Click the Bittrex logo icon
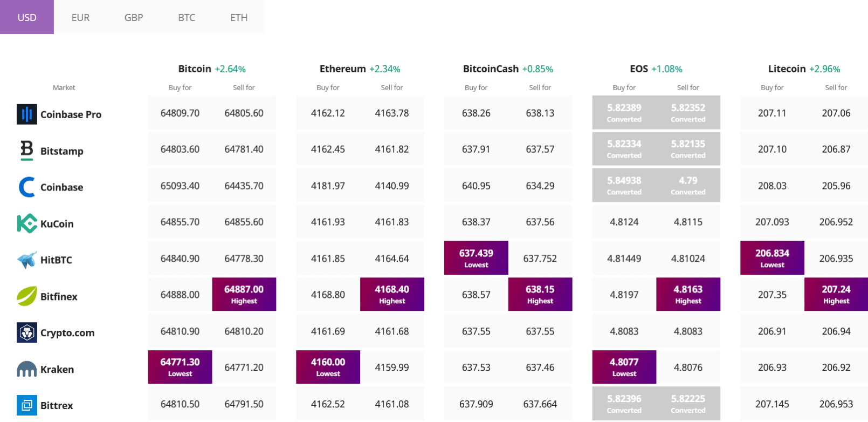The width and height of the screenshot is (868, 422). (x=27, y=405)
